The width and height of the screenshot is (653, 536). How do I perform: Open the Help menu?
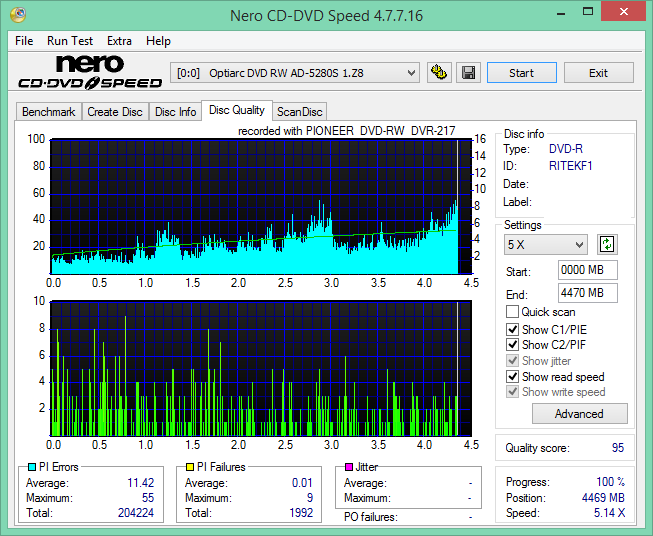point(158,41)
